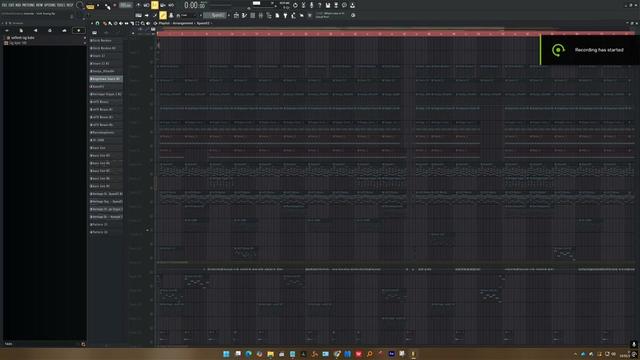This screenshot has height=360, width=640.
Task: Select the yellow pencil draw tool
Action: pos(163,15)
